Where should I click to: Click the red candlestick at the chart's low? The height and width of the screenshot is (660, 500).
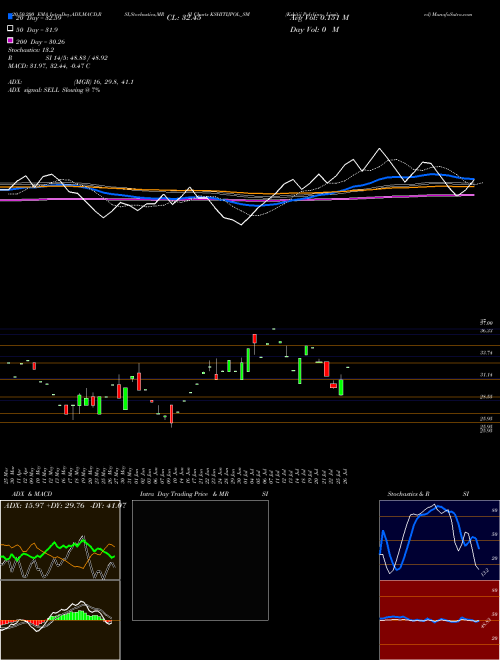point(171,414)
